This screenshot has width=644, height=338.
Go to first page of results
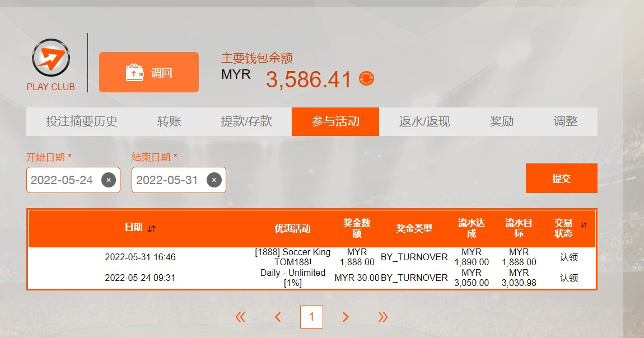pos(241,317)
